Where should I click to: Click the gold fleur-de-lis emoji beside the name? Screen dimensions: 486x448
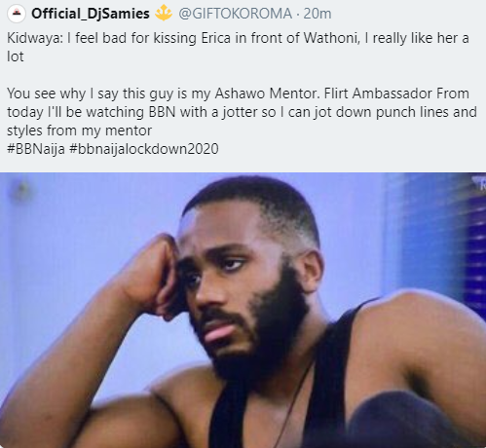pyautogui.click(x=164, y=14)
